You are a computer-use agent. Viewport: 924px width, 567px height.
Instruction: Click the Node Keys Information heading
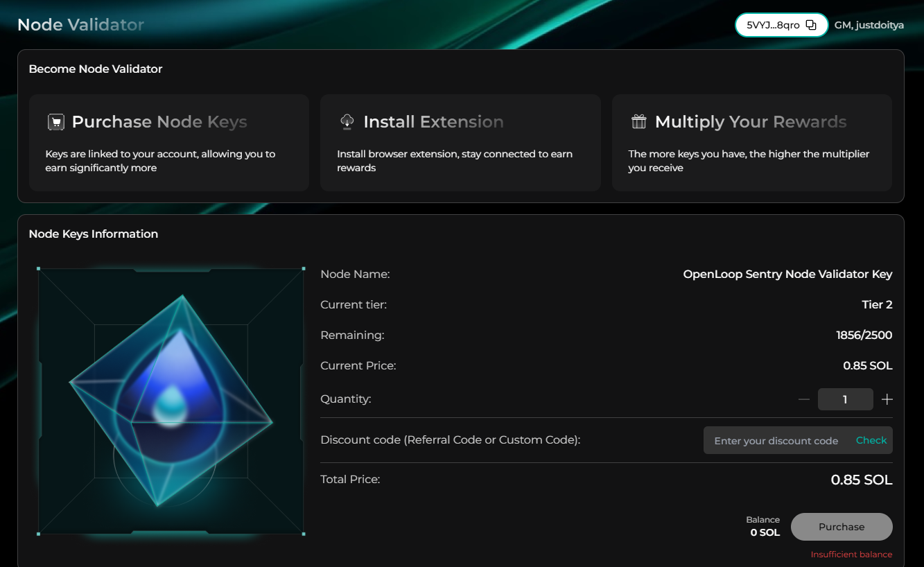[94, 234]
